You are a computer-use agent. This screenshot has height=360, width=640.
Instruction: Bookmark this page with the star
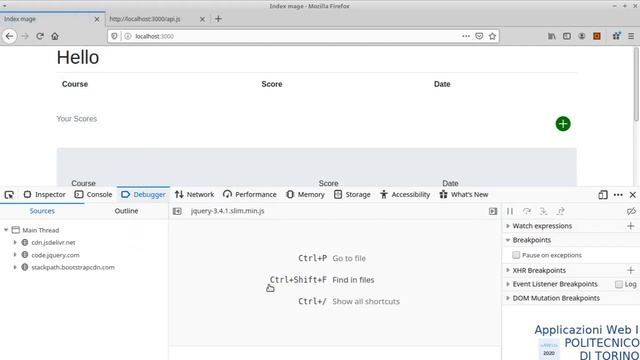click(492, 36)
